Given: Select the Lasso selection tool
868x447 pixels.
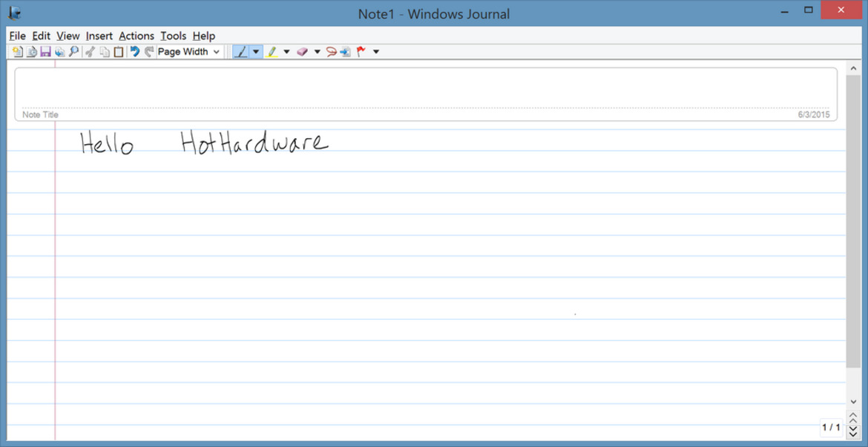Looking at the screenshot, I should (331, 52).
